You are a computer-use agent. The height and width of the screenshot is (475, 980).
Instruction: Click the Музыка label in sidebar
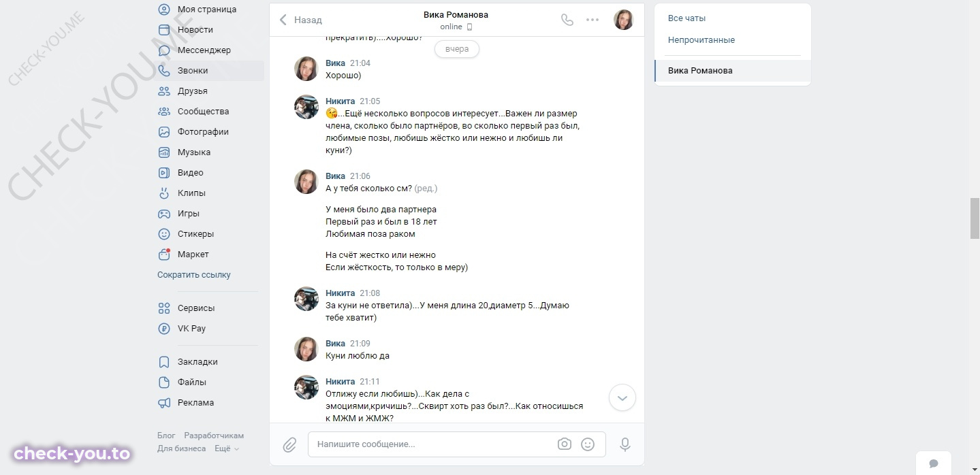194,152
